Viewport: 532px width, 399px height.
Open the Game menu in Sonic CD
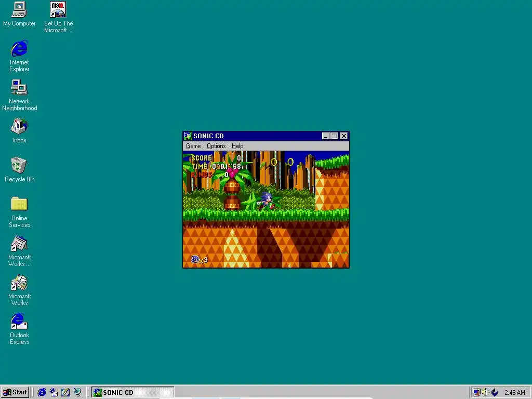point(193,146)
